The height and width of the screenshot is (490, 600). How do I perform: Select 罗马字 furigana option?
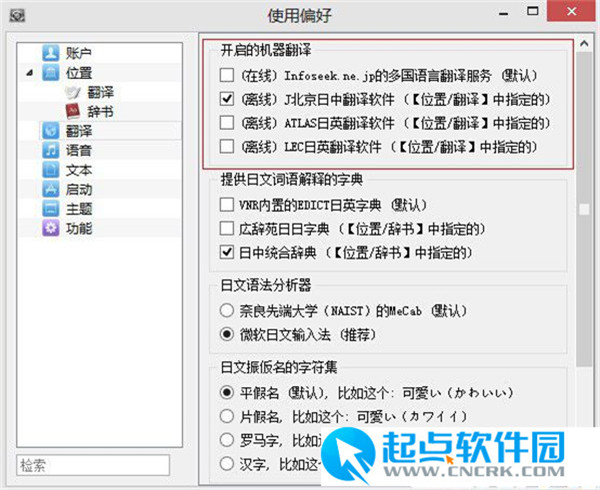[227, 440]
